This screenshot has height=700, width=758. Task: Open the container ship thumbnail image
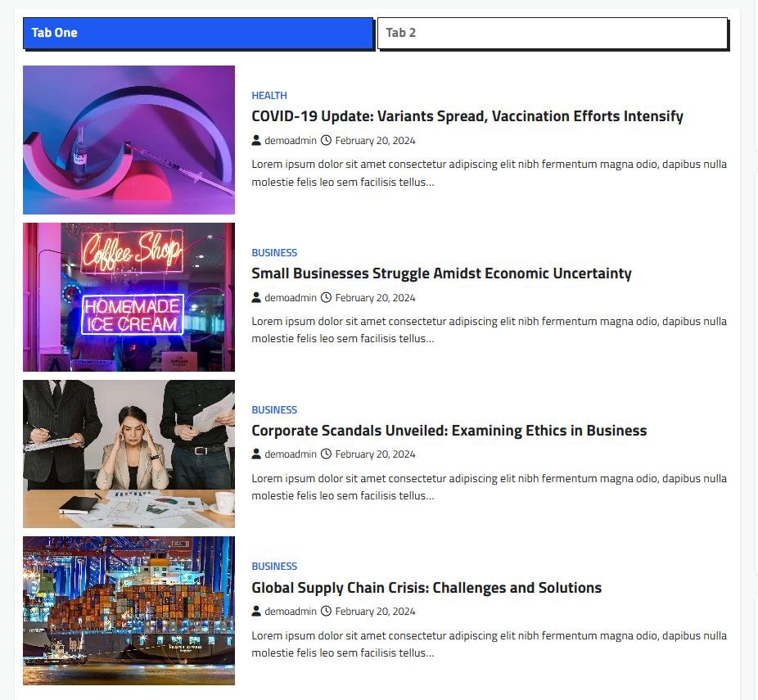pos(129,611)
